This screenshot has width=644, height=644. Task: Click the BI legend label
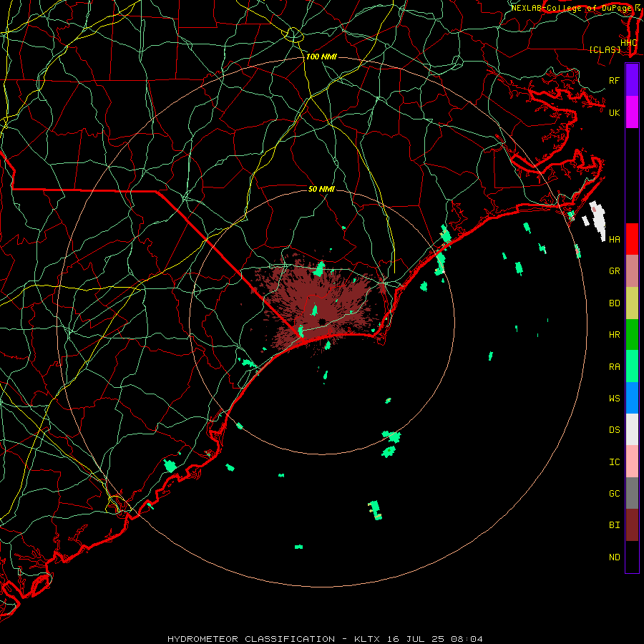pyautogui.click(x=614, y=525)
